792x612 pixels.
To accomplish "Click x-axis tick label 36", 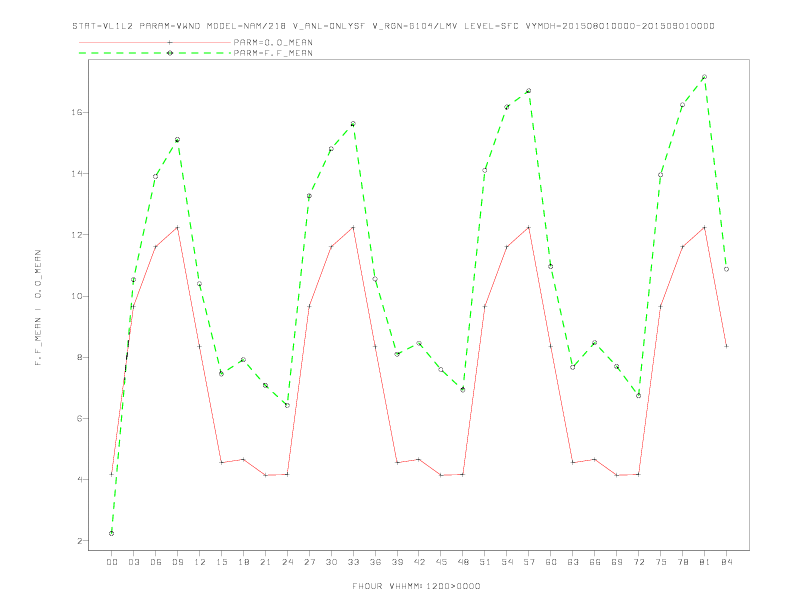I will (x=375, y=562).
